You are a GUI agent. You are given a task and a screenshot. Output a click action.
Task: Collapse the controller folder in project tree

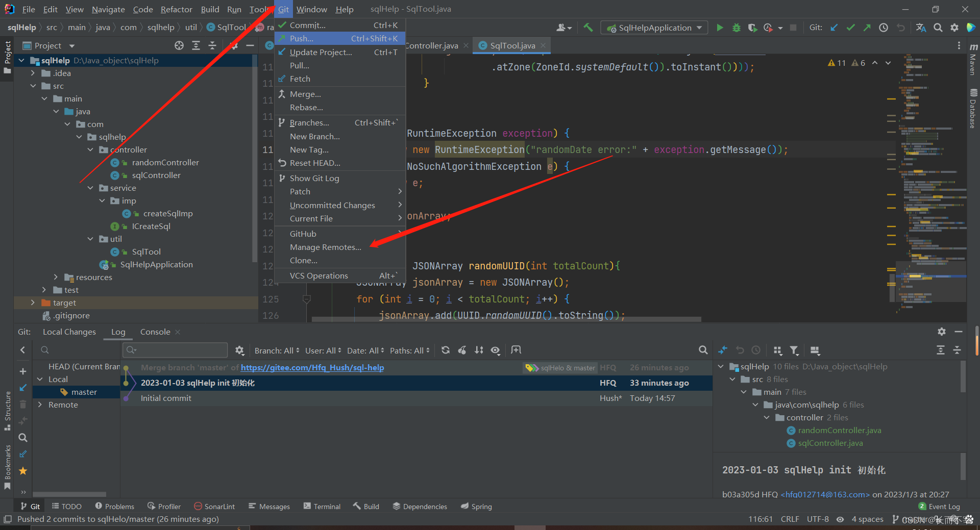coord(90,149)
